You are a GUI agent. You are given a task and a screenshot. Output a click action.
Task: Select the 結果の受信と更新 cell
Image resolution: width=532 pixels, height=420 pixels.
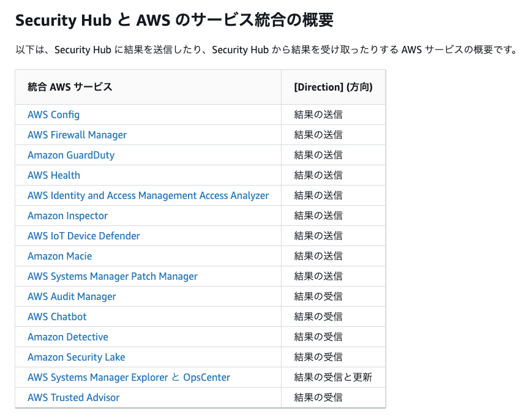tap(333, 377)
